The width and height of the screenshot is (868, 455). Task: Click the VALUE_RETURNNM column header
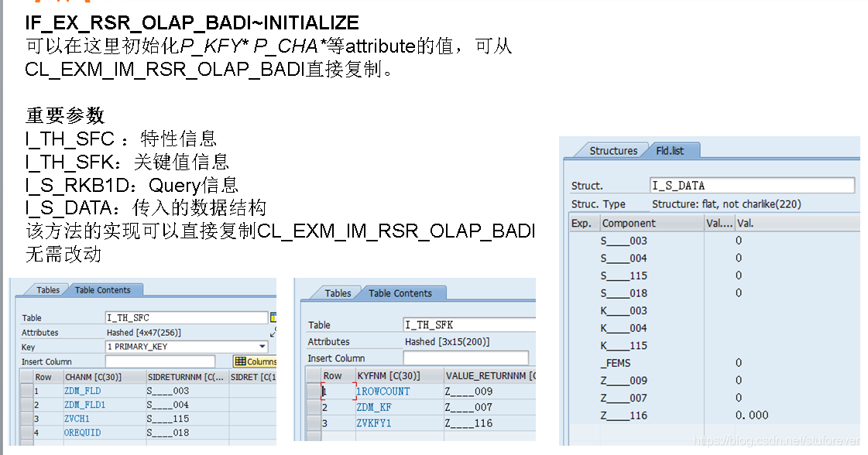tap(490, 376)
